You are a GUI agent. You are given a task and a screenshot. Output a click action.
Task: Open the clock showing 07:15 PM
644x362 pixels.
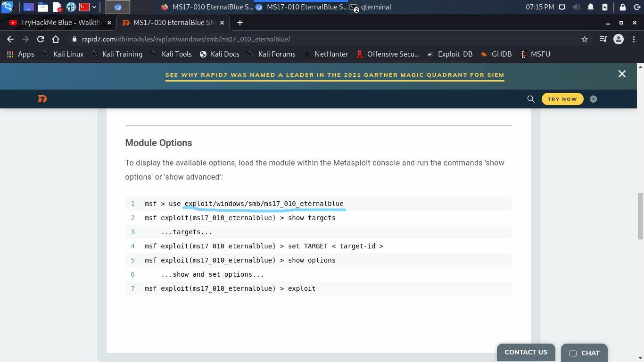click(x=540, y=7)
